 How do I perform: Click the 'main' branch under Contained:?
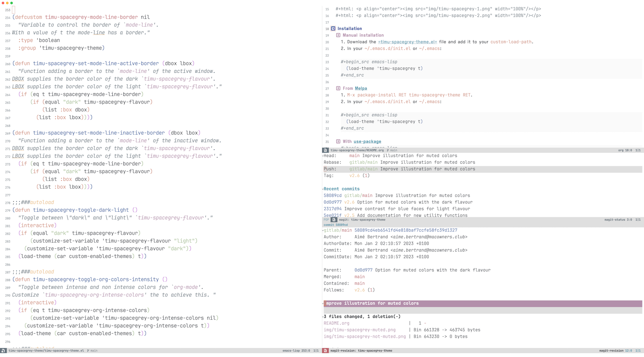(x=360, y=283)
